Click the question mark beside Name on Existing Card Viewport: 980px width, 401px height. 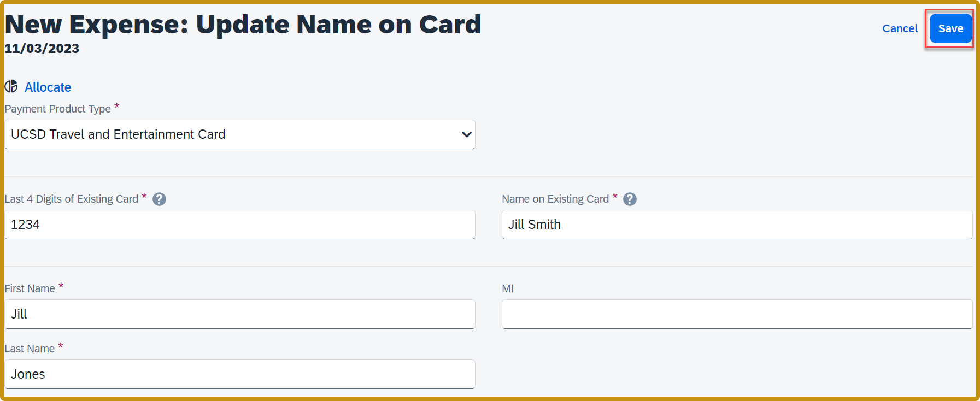point(629,199)
